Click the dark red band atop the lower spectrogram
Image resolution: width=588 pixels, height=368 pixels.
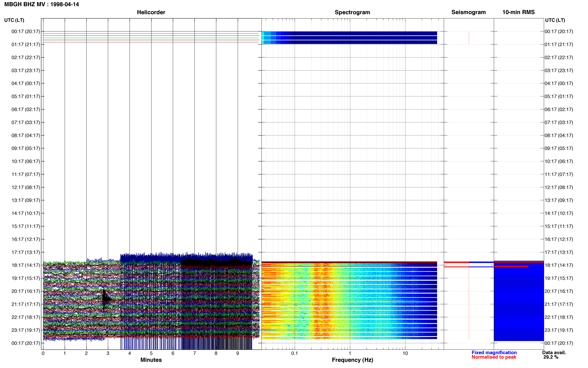pyautogui.click(x=349, y=262)
